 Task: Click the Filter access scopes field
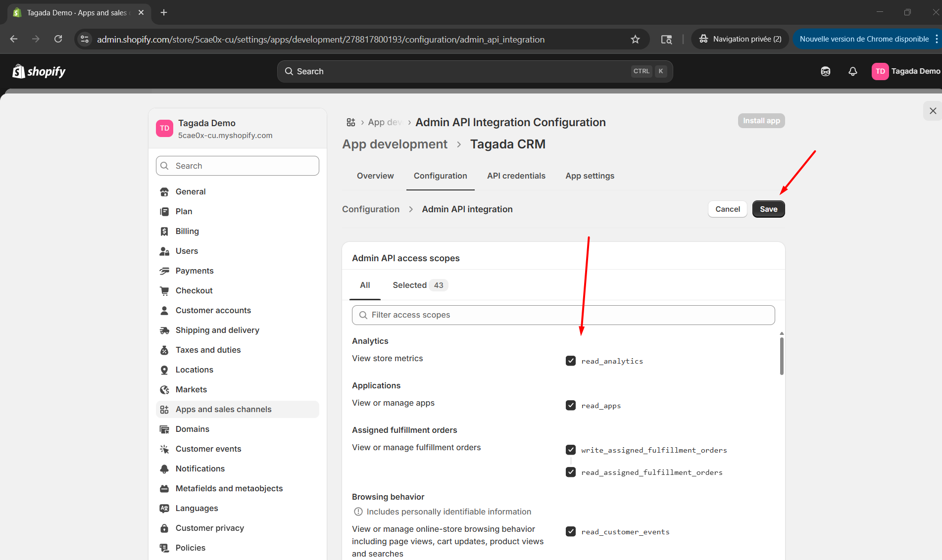tap(563, 315)
